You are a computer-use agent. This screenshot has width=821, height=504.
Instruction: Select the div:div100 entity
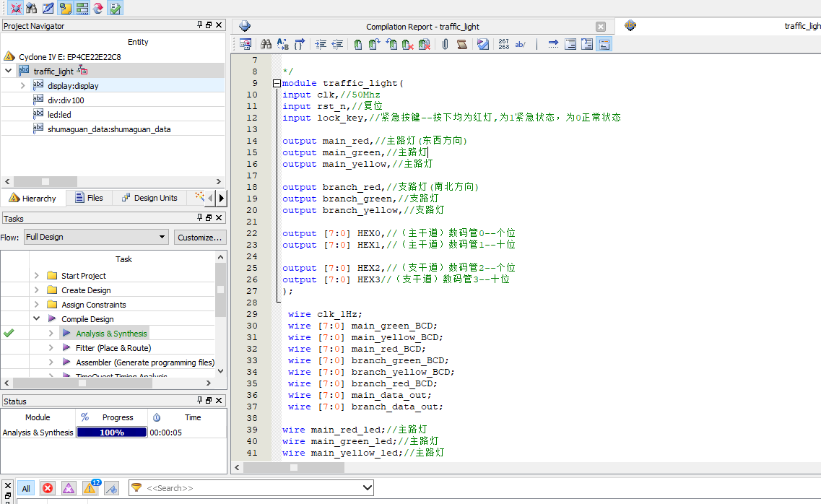click(66, 100)
